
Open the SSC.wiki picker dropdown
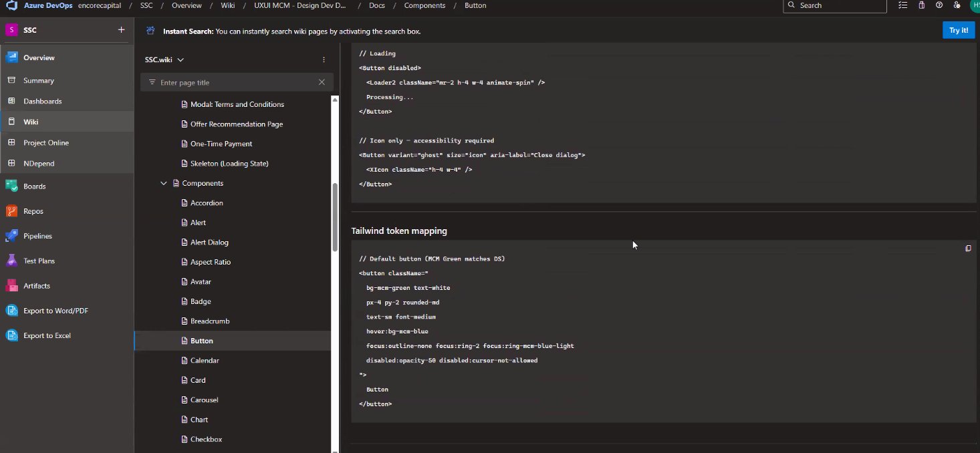pos(164,59)
